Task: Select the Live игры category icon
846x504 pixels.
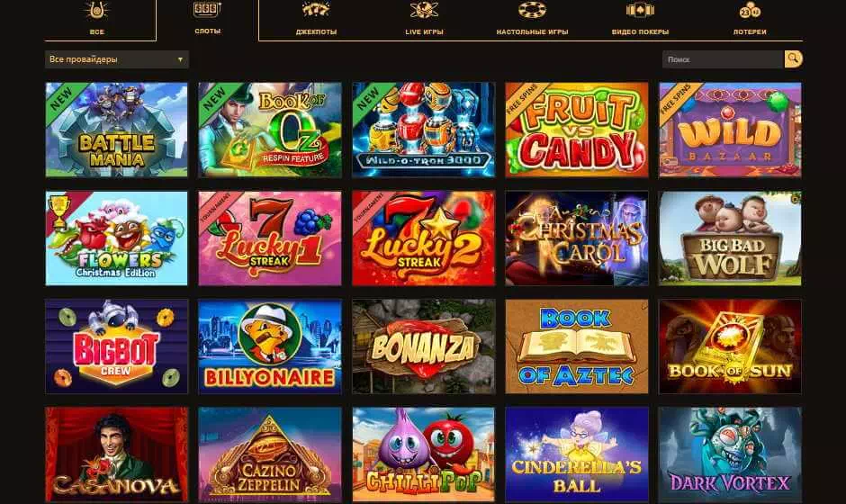Action: point(424,10)
